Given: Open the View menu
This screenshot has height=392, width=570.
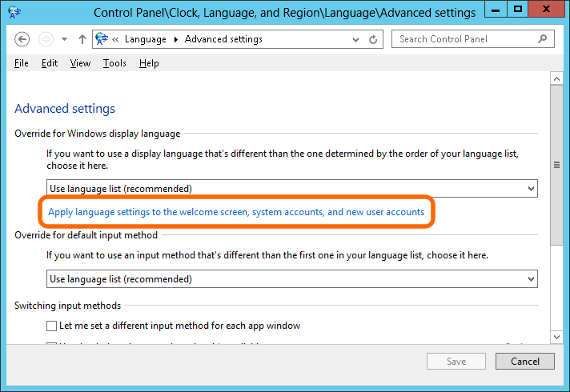Looking at the screenshot, I should tap(80, 63).
